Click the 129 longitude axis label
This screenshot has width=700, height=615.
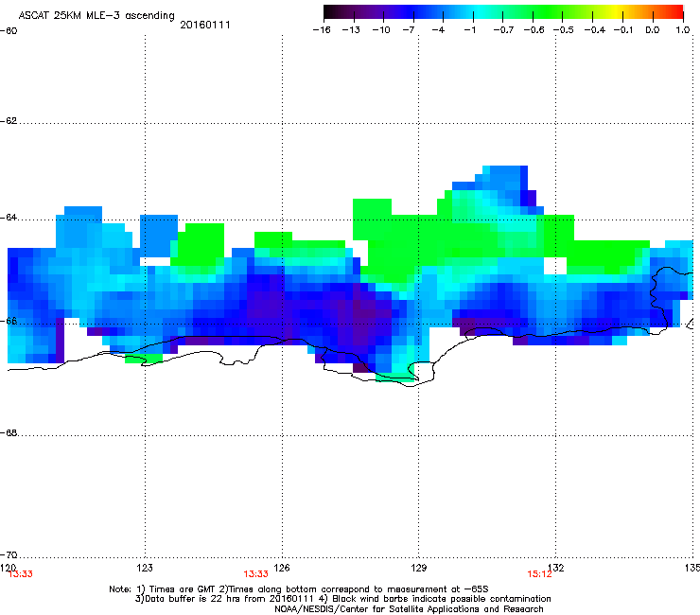coord(419,568)
